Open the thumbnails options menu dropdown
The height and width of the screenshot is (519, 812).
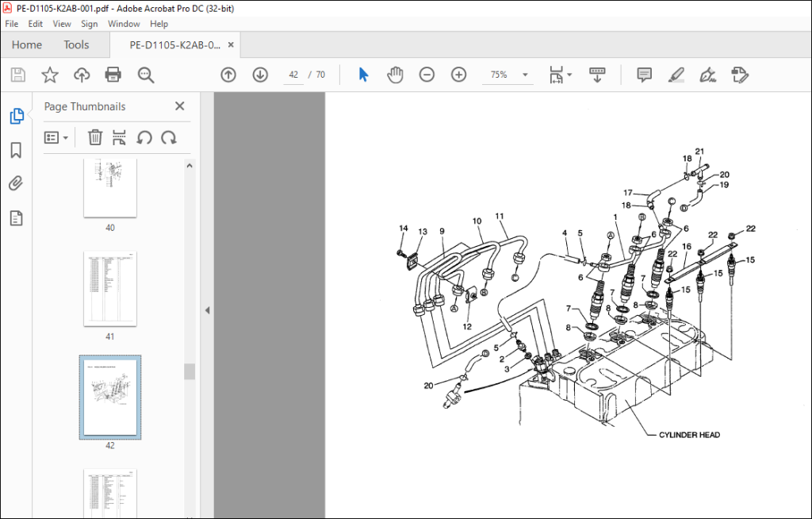56,137
